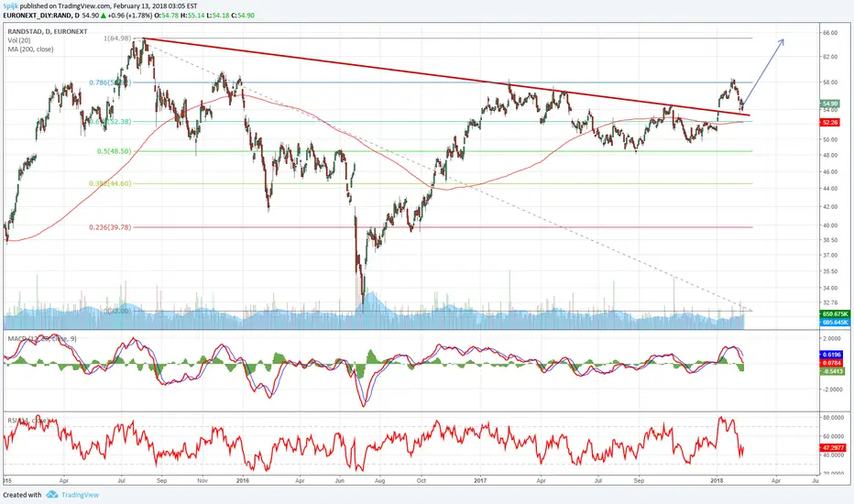Click the TradingView link in the footer
854x504 pixels.
coord(80,495)
